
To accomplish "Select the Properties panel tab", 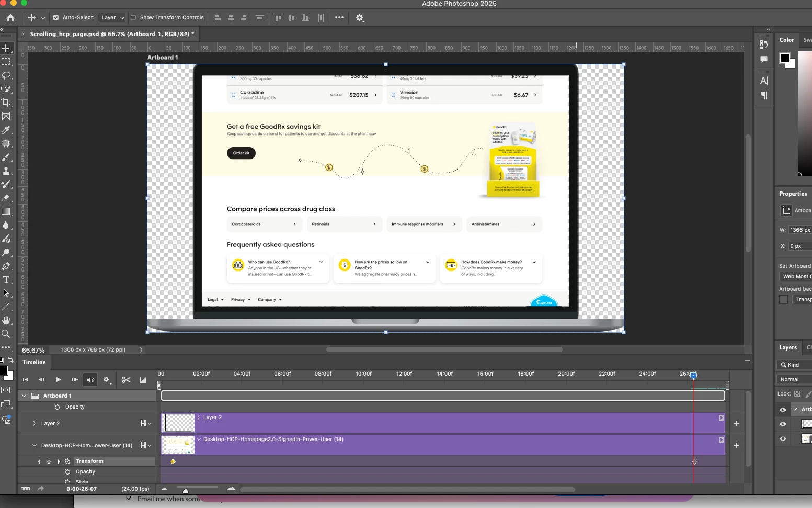I will [x=793, y=194].
